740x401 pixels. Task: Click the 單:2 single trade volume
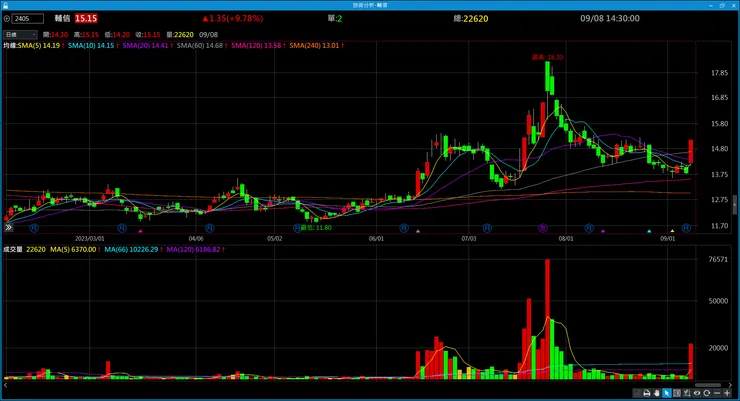point(335,18)
